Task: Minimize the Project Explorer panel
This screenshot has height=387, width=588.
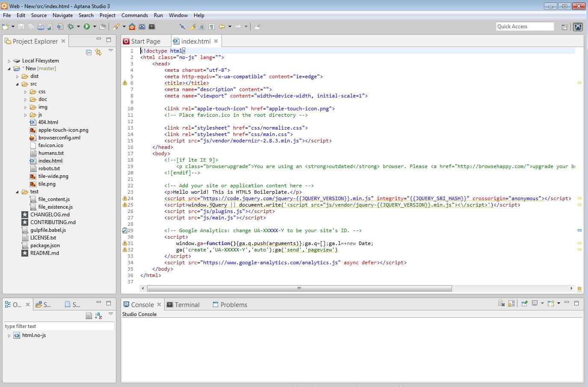Action: 99,39
